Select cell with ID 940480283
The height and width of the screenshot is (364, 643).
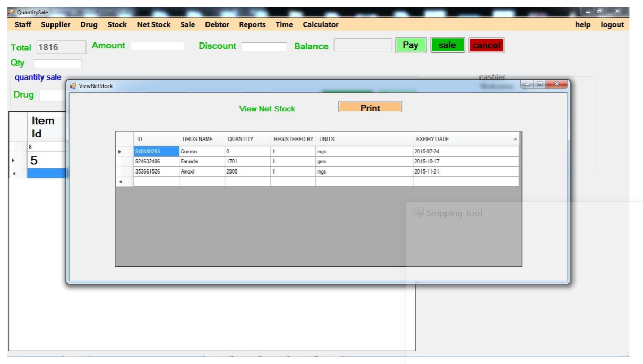tap(156, 151)
